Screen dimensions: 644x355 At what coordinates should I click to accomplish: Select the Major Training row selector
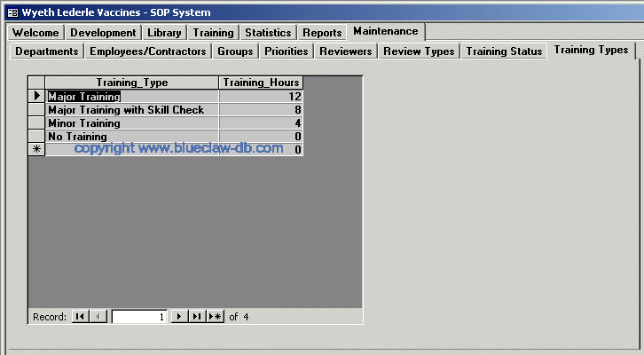tap(36, 96)
